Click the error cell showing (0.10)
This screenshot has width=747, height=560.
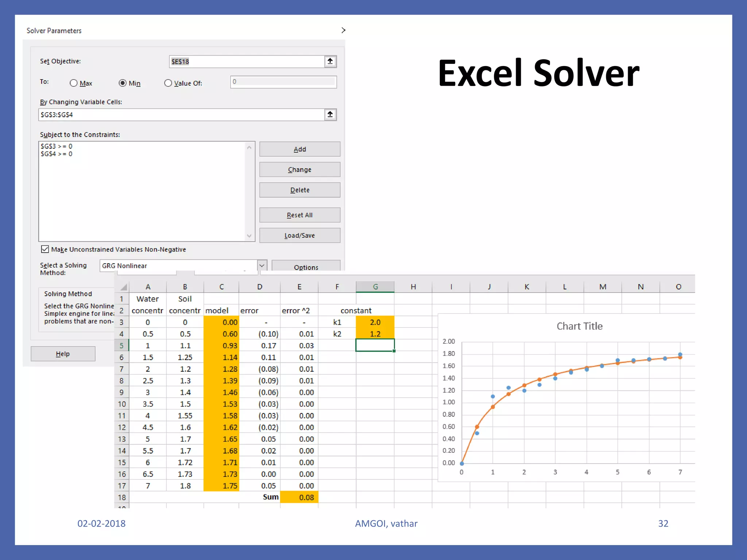(x=260, y=334)
